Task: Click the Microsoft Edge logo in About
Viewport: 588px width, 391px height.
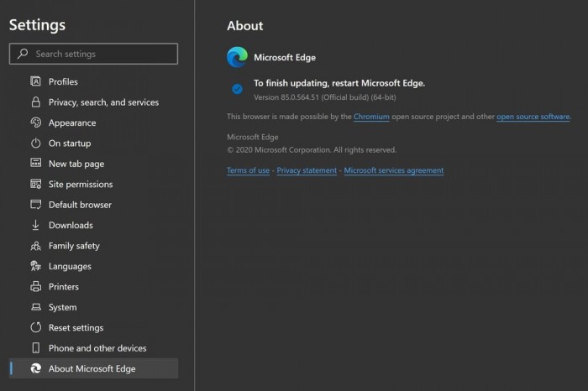Action: pos(237,57)
